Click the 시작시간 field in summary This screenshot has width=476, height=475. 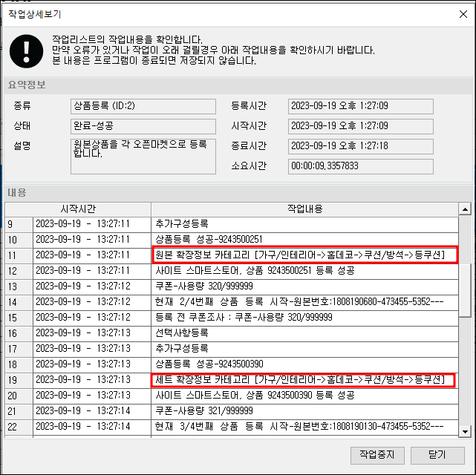coord(361,126)
